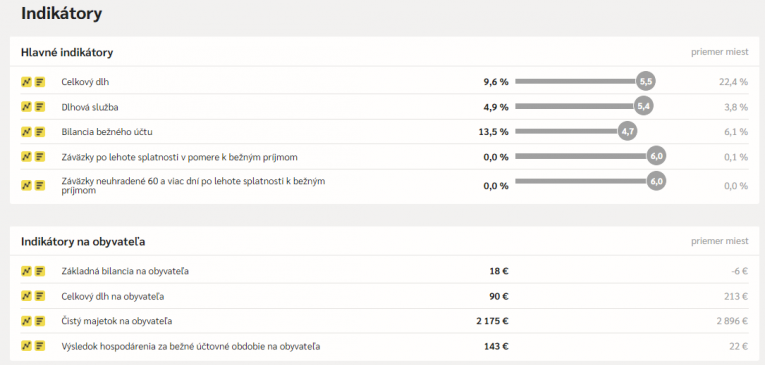The image size is (765, 365).
Task: Open the Čistý majetok na obyvateľa label
Action: point(117,321)
